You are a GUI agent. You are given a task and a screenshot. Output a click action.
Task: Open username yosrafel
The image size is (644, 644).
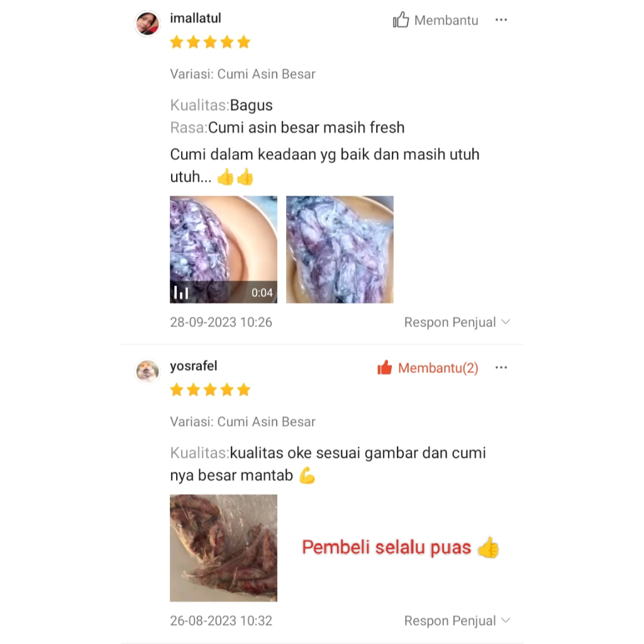(194, 365)
